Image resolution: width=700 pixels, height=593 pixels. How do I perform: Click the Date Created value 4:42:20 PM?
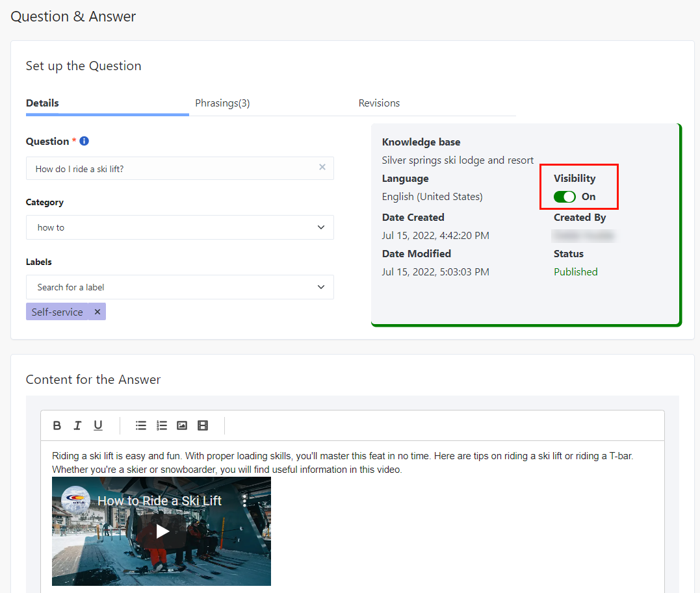tap(435, 236)
